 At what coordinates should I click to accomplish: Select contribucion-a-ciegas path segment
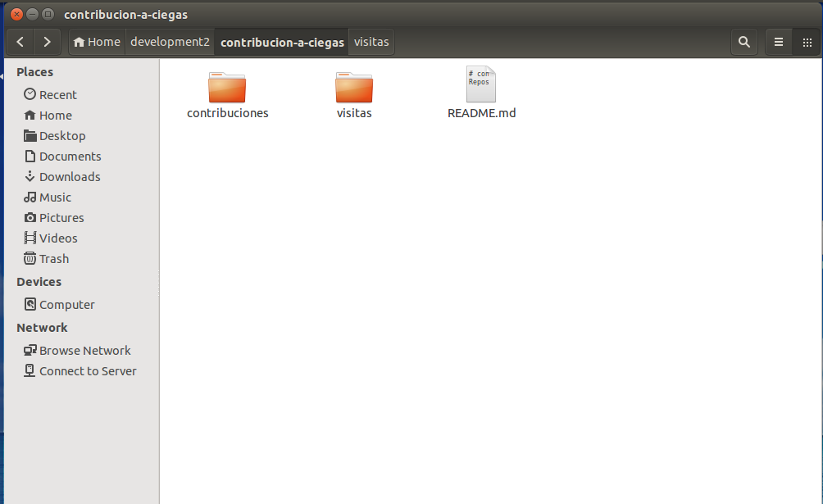[282, 42]
